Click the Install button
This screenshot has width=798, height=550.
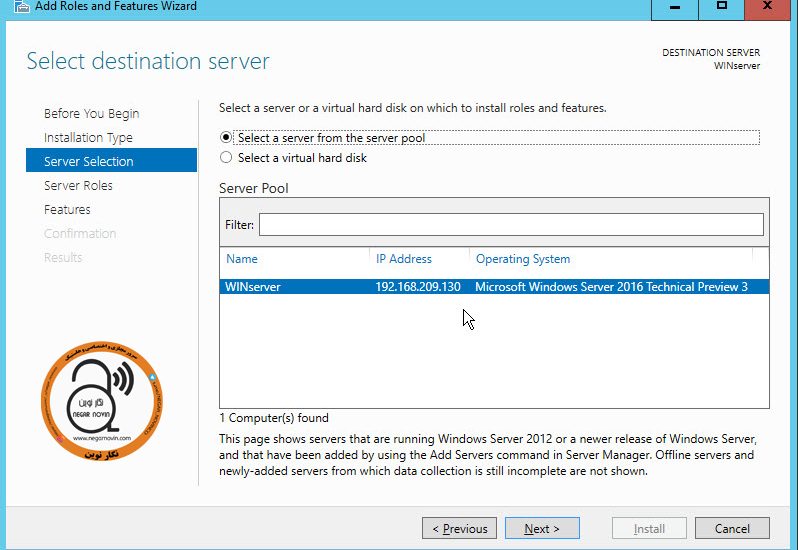tap(649, 529)
